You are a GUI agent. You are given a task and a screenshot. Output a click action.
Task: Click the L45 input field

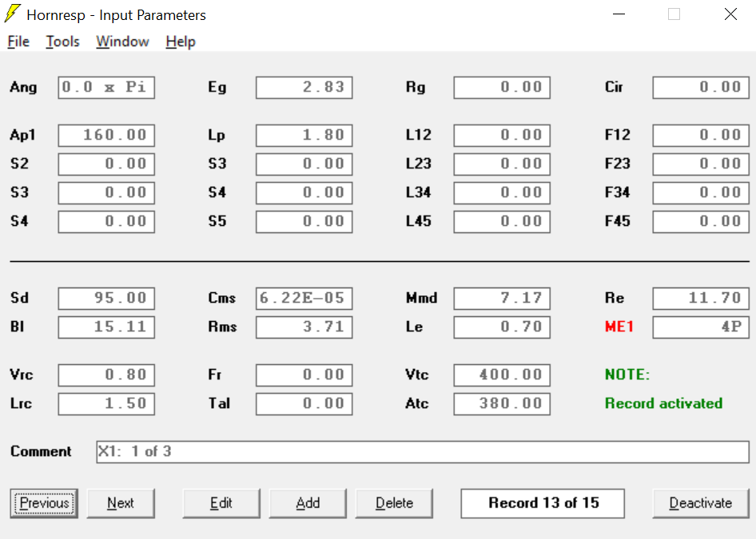pyautogui.click(x=502, y=222)
